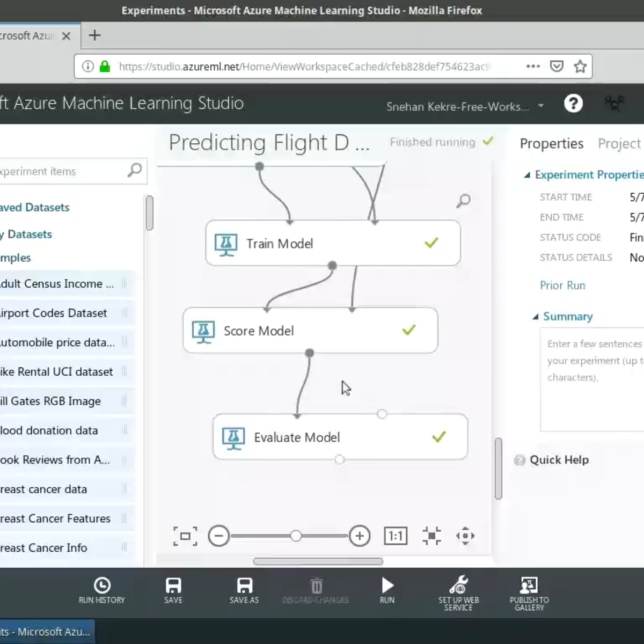Screen dimensions: 644x644
Task: Click the experiment items search field
Action: [x=64, y=171]
